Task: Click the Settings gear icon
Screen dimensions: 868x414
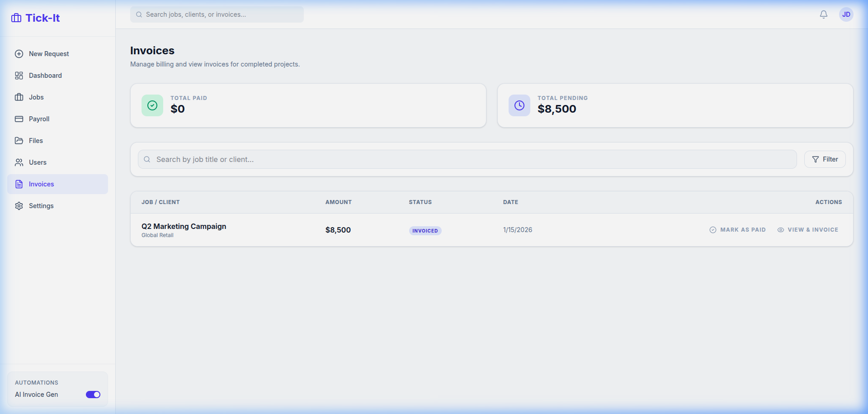Action: pos(19,205)
